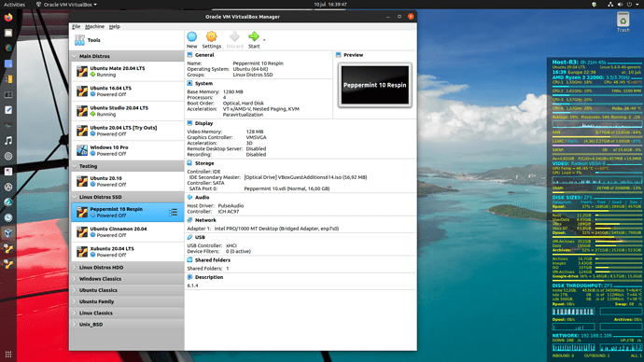The height and width of the screenshot is (362, 644).
Task: Click the USB section icon
Action: click(189, 237)
